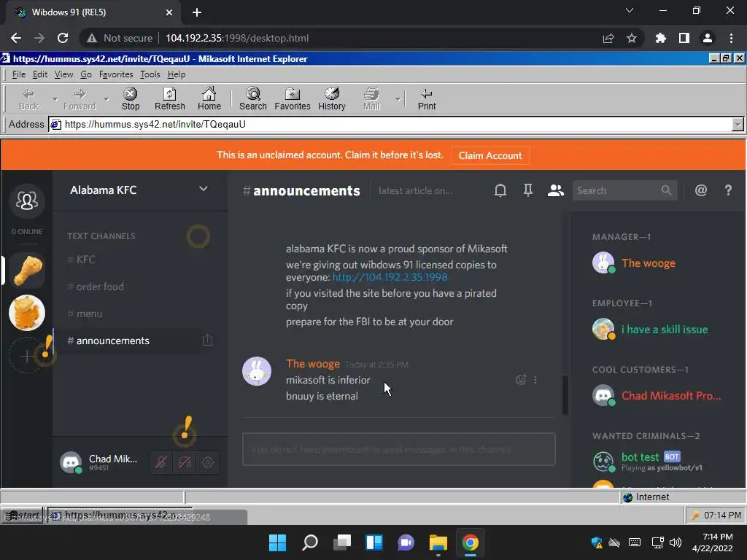
Task: Create invite for announcements channel
Action: pos(207,340)
